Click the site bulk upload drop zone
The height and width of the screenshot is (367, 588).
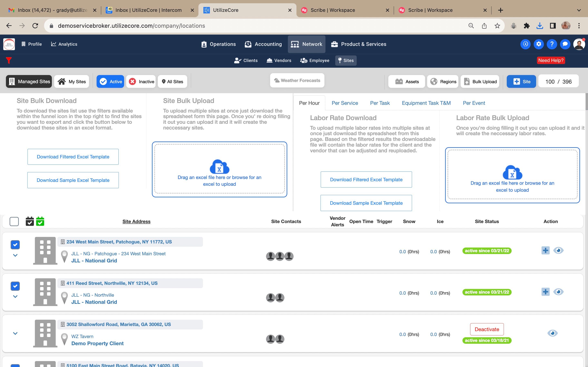pos(219,169)
